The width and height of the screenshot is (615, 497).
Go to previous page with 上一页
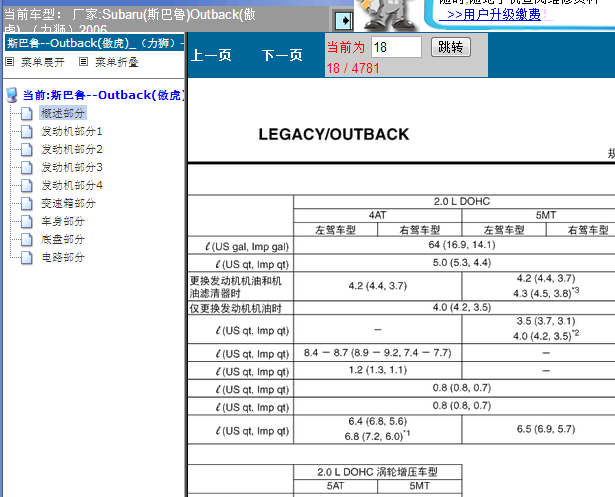pyautogui.click(x=211, y=55)
